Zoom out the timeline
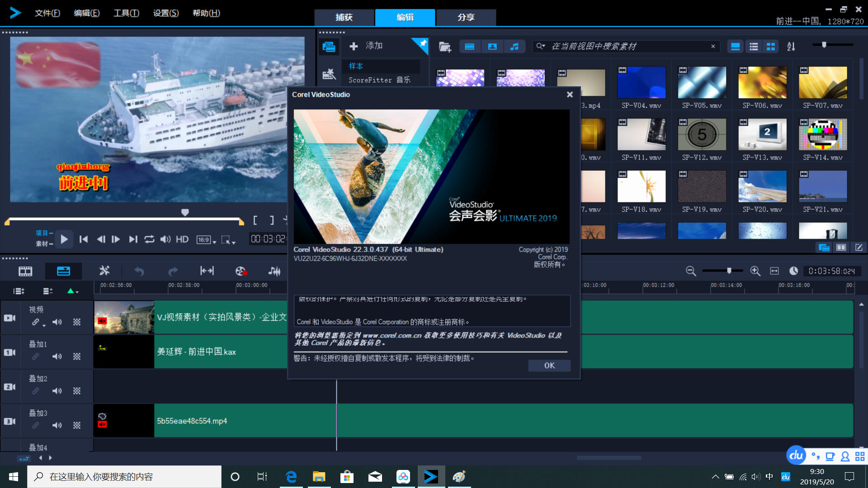 pyautogui.click(x=691, y=271)
